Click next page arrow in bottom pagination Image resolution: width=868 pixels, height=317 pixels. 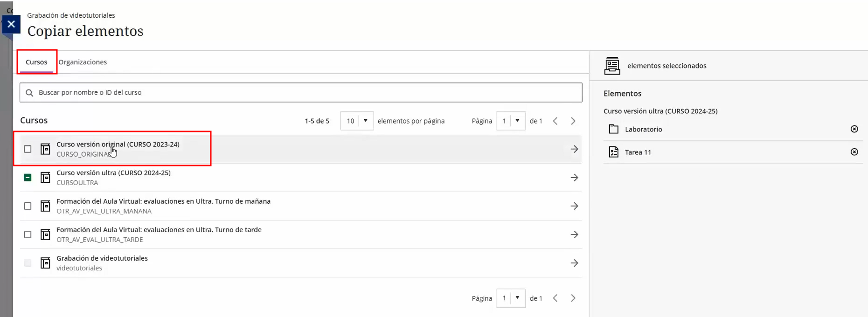click(x=573, y=298)
